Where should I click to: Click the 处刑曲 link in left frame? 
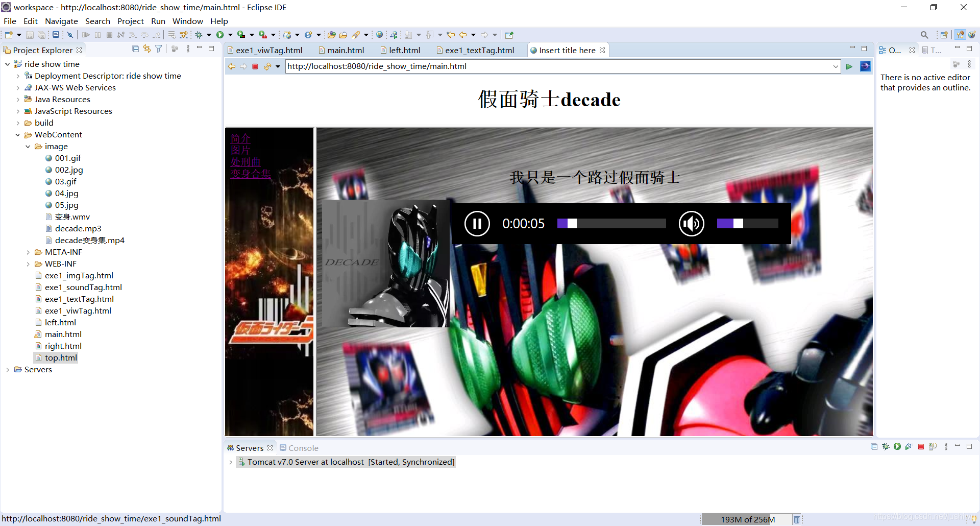(246, 162)
